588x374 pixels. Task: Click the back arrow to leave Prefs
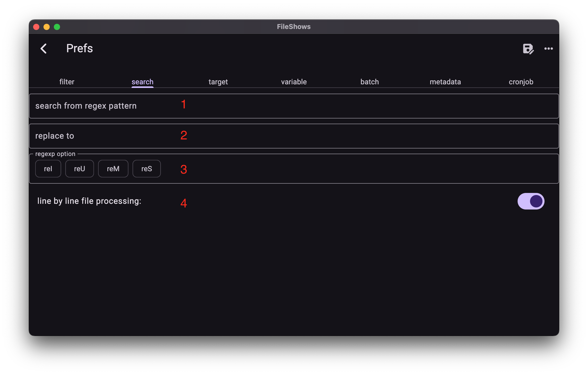pos(44,49)
